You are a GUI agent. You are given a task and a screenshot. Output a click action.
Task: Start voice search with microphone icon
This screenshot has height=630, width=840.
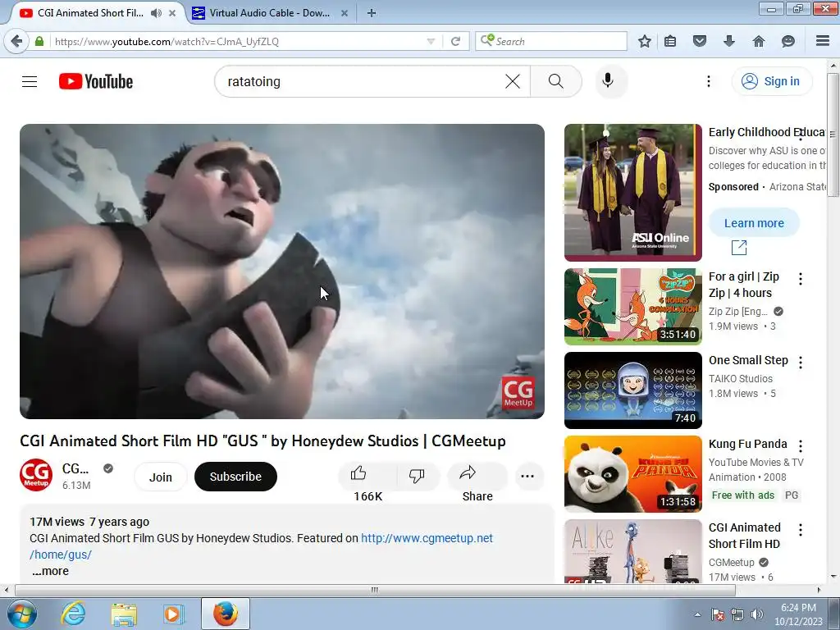608,81
